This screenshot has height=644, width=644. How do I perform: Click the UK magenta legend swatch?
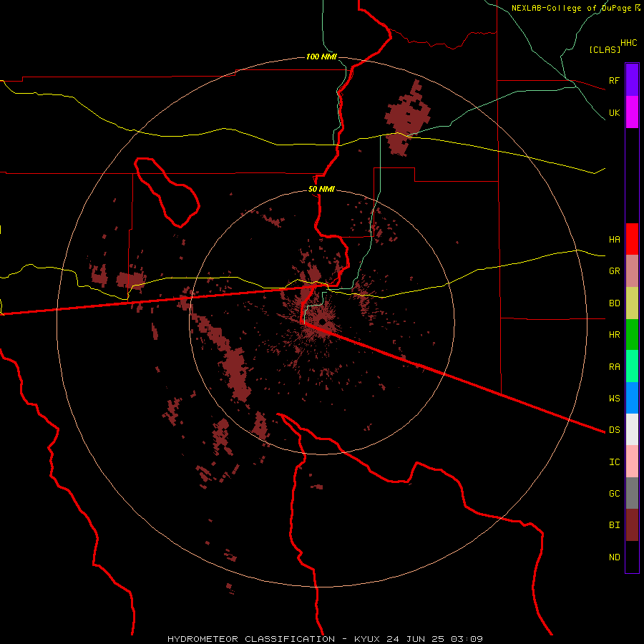632,112
